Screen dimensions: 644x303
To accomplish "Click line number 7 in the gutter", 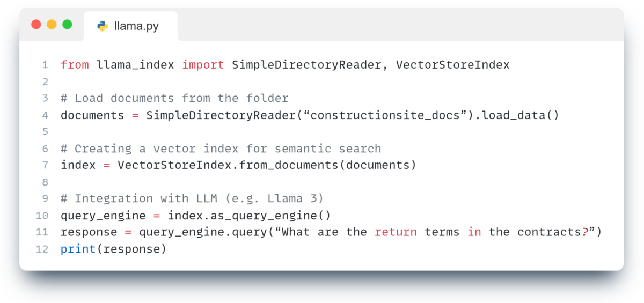I will pyautogui.click(x=45, y=165).
